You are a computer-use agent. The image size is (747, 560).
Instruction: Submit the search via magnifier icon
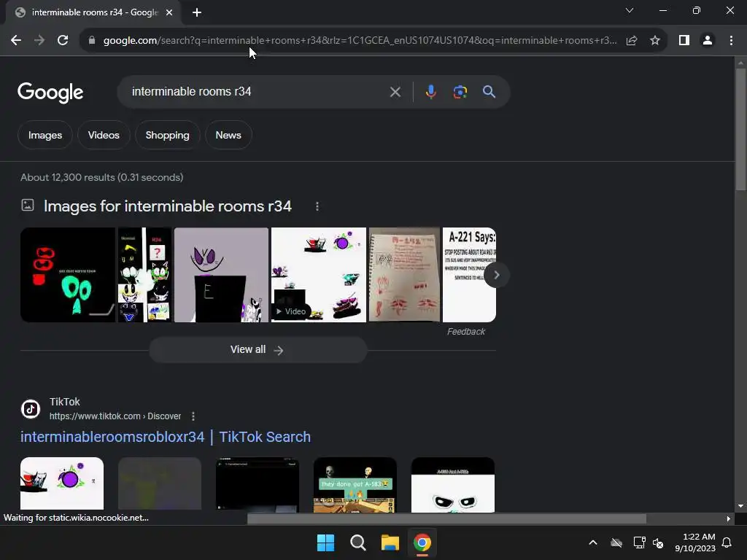[x=489, y=92]
